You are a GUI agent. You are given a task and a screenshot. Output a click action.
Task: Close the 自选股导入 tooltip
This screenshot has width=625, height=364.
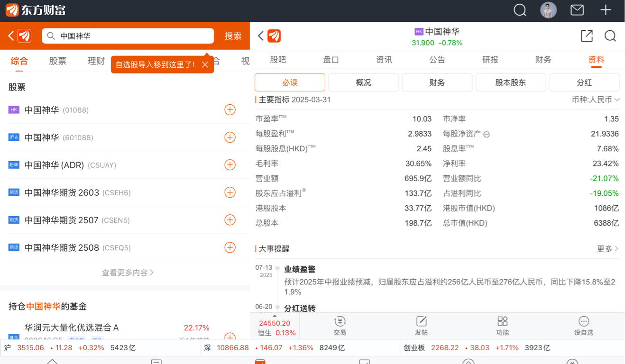point(205,64)
